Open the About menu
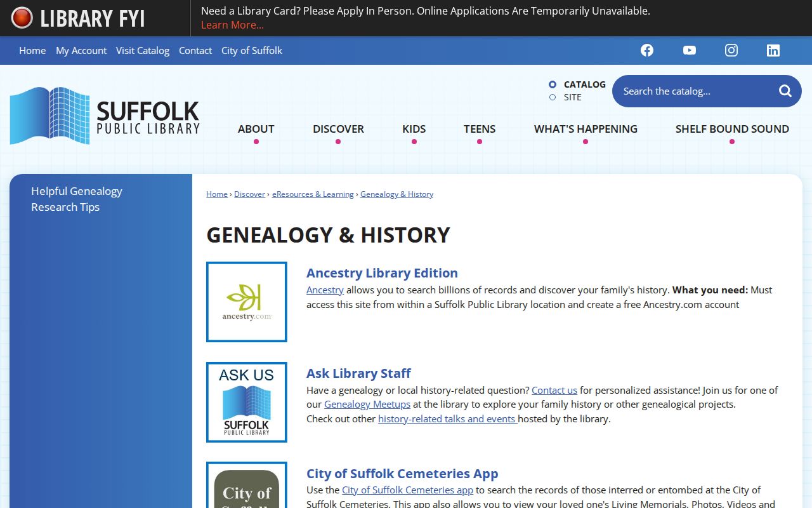The width and height of the screenshot is (812, 508). pos(256,129)
